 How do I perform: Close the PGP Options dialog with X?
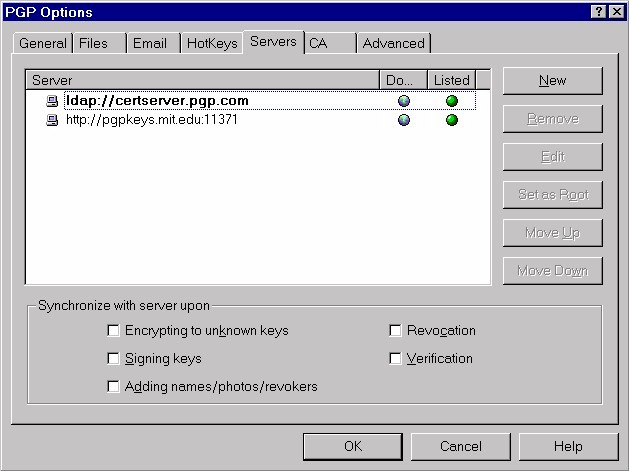616,12
